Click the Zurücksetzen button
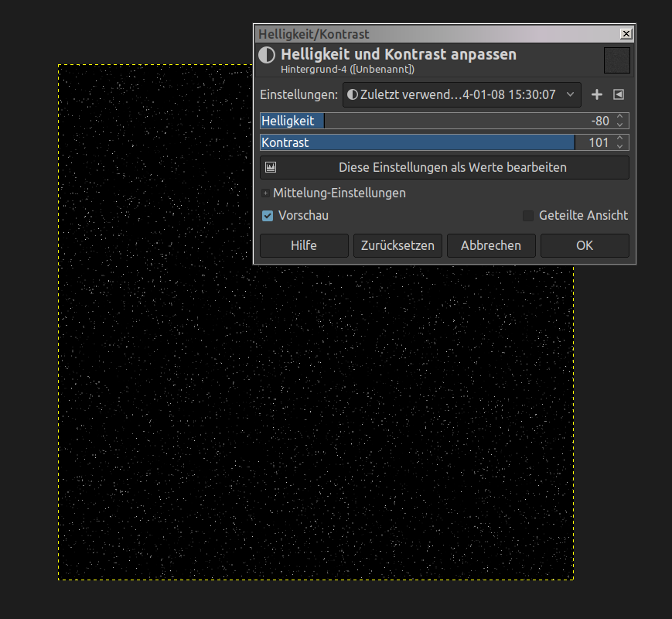The width and height of the screenshot is (672, 619). 397,245
